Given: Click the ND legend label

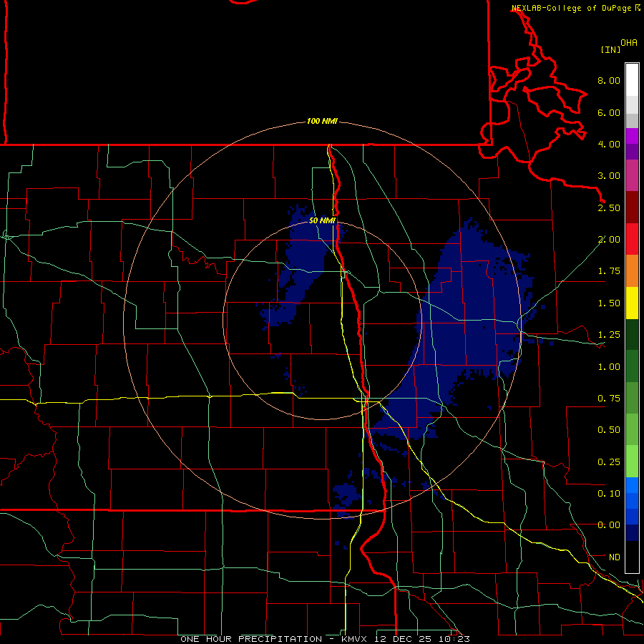Looking at the screenshot, I should pos(615,557).
